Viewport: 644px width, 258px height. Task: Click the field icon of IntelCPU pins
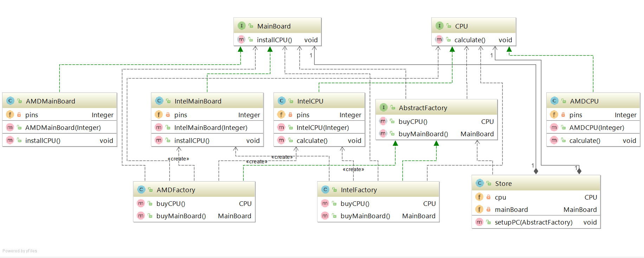[281, 115]
